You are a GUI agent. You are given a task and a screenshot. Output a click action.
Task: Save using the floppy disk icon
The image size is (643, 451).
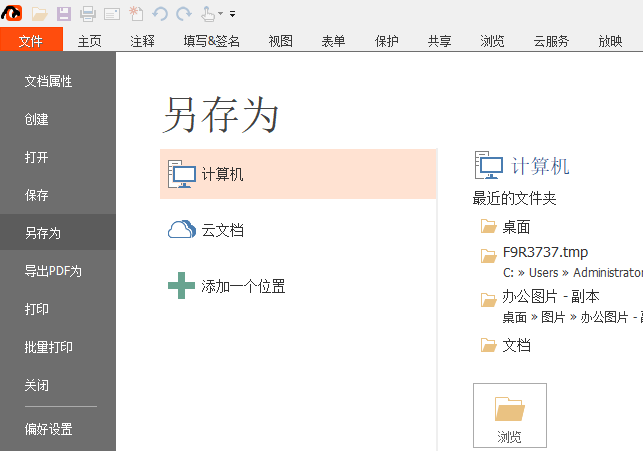64,14
